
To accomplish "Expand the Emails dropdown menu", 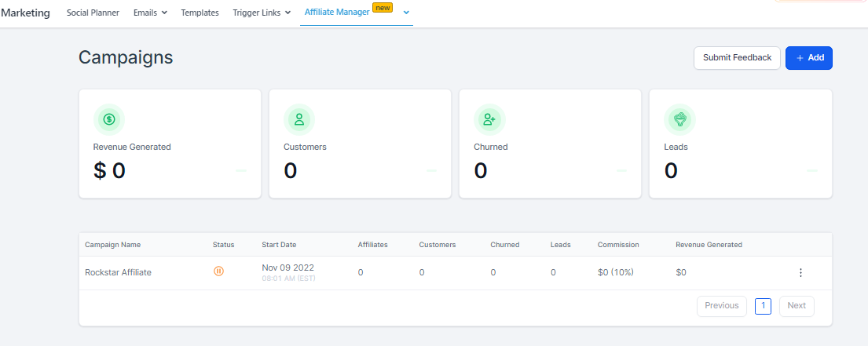I will pos(150,13).
